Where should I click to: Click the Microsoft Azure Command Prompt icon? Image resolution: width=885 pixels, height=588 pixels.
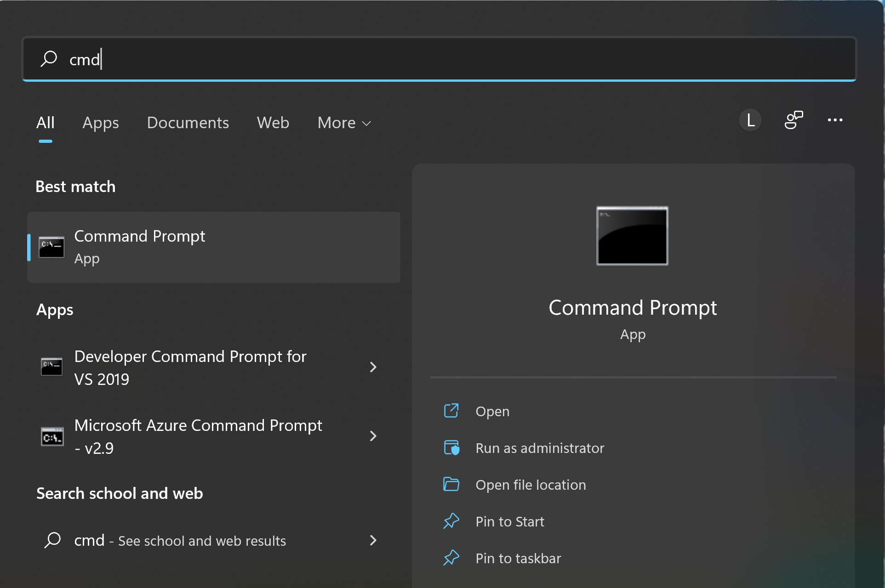pos(52,437)
